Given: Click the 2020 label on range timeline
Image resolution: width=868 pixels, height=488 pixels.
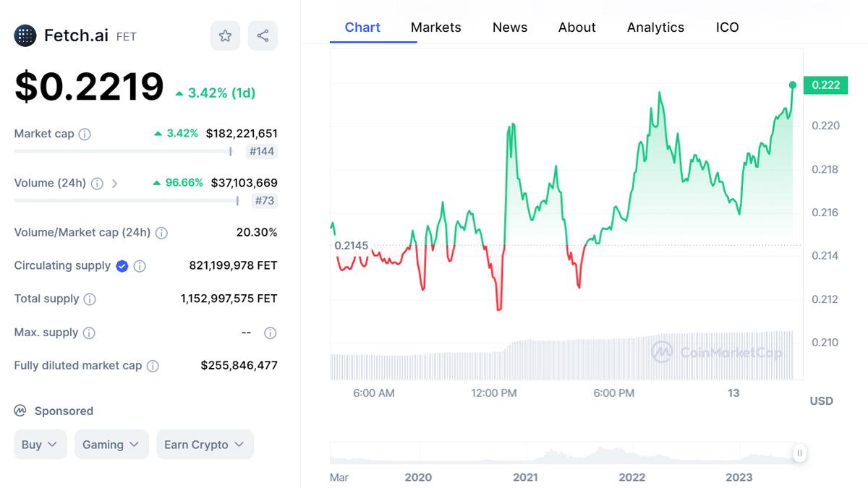Looking at the screenshot, I should coord(418,477).
